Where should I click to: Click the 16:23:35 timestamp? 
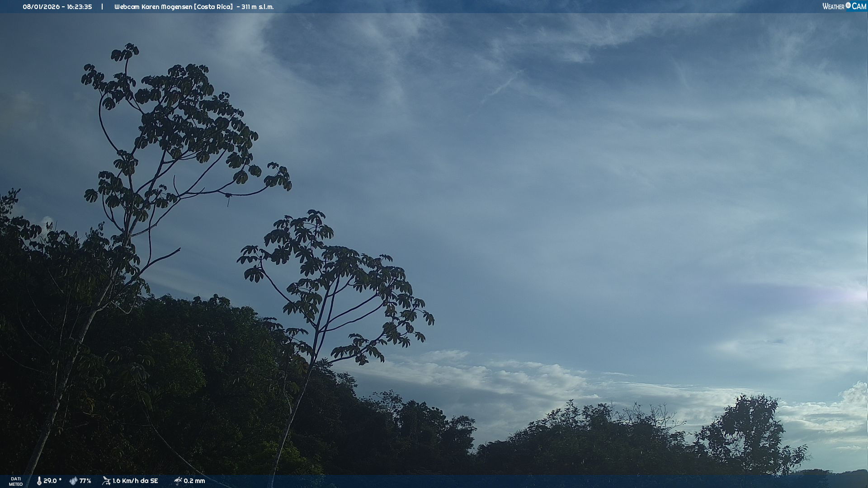(80, 7)
